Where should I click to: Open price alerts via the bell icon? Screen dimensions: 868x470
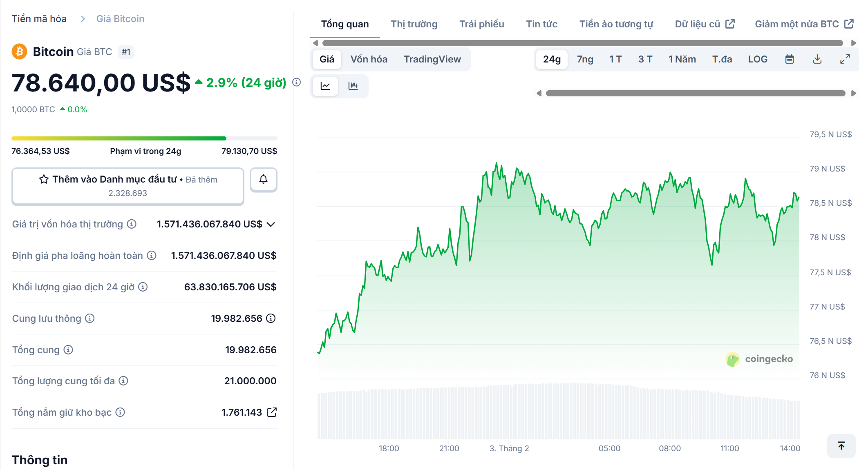(263, 180)
